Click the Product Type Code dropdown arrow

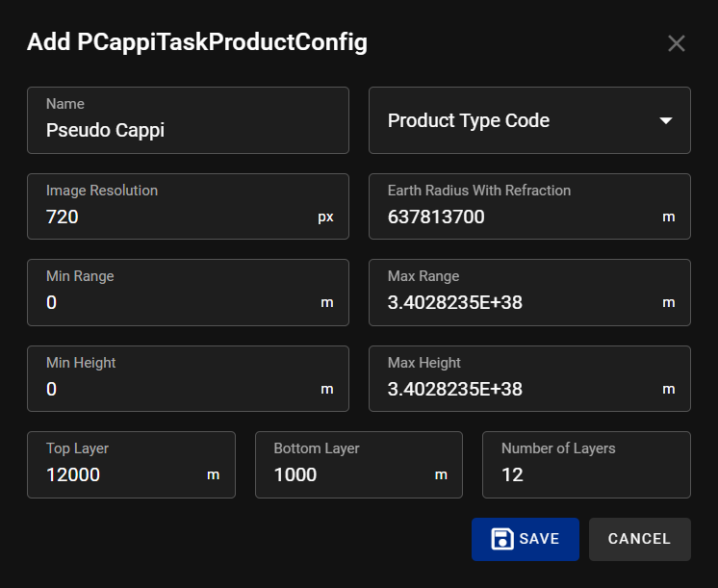(x=665, y=120)
